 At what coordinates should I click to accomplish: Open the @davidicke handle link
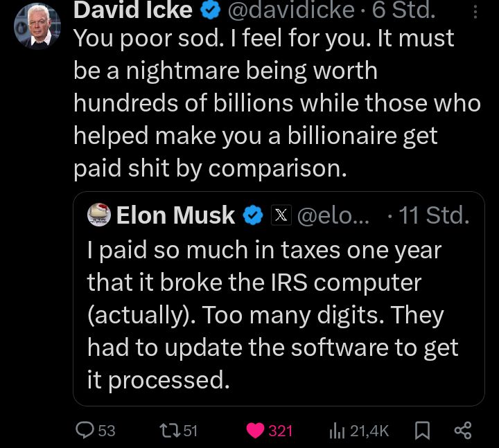(x=293, y=10)
